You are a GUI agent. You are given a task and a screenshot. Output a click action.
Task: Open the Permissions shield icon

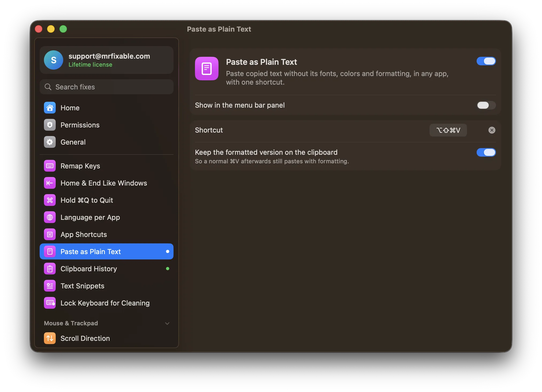coord(50,125)
